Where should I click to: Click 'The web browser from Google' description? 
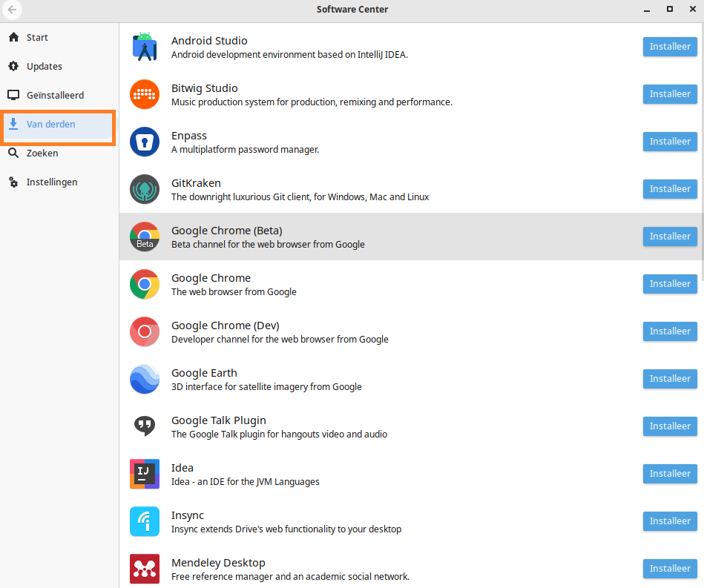click(234, 291)
